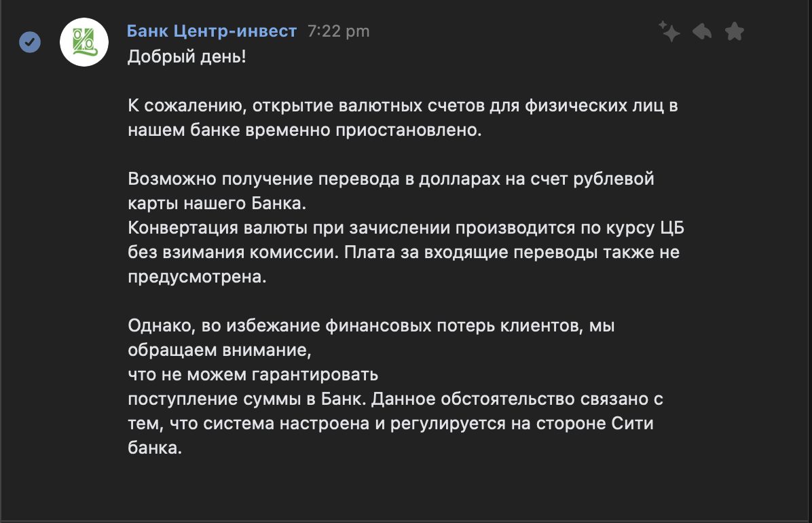The image size is (812, 523).
Task: Reply to the message with arrow icon
Action: pyautogui.click(x=702, y=32)
